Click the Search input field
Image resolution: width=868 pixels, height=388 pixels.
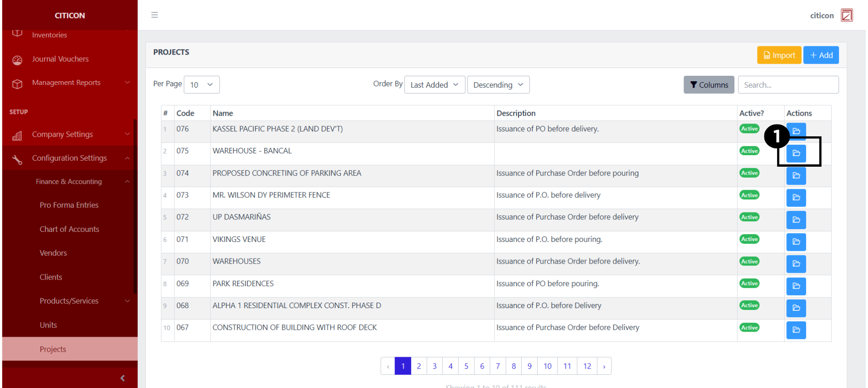[788, 85]
